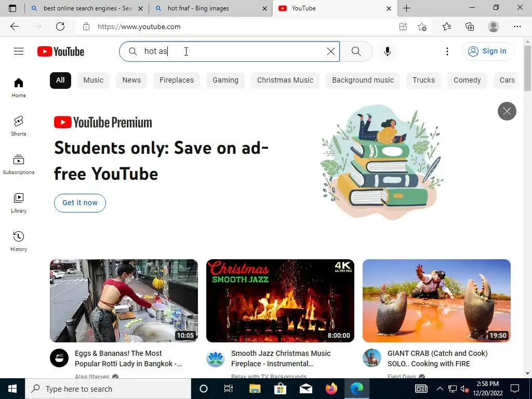Screen dimensions: 532x399
Task: Open Library in sidebar
Action: click(x=19, y=203)
